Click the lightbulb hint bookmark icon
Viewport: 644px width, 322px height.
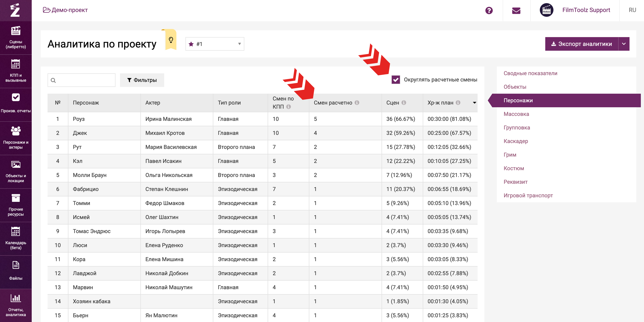click(x=171, y=40)
